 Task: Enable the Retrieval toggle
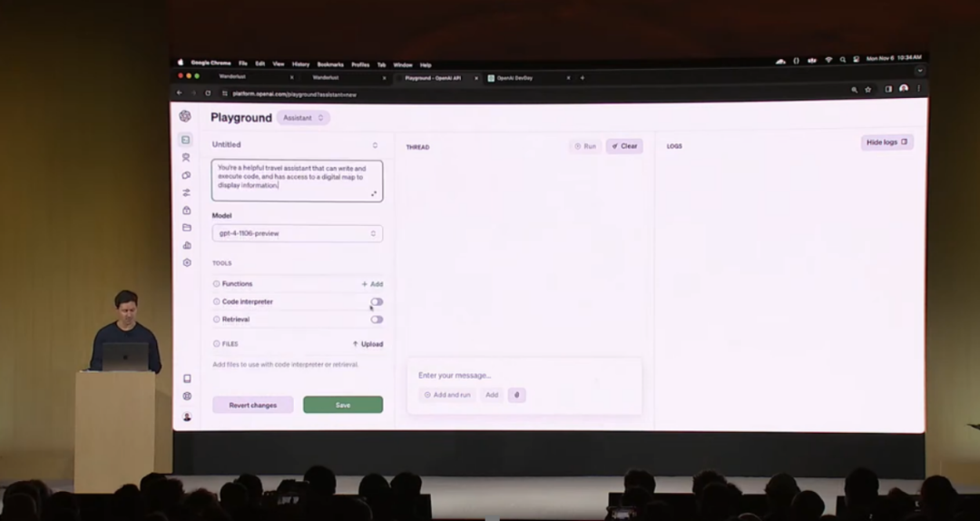pyautogui.click(x=377, y=319)
